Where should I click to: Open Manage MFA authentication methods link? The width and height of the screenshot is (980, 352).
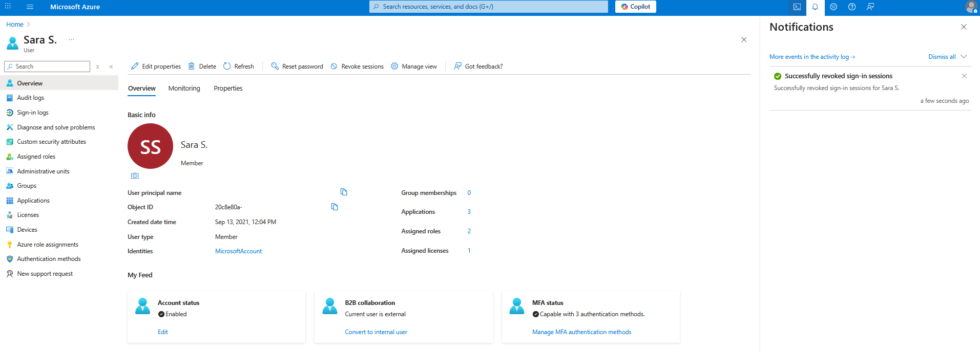pos(581,332)
